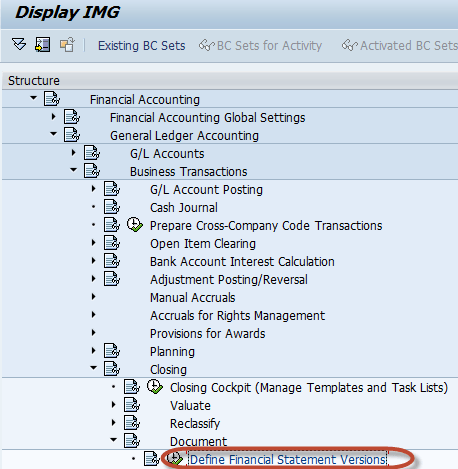
Task: Open documentation icon for G/L Account Posting
Action: tap(112, 189)
